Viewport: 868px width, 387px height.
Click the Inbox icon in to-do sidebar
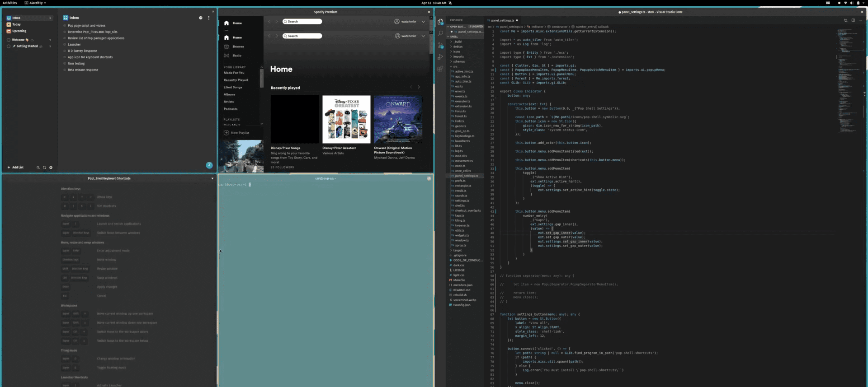9,18
